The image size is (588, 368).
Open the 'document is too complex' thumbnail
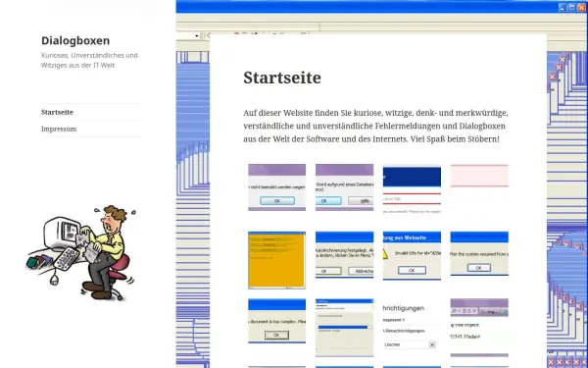(x=276, y=321)
